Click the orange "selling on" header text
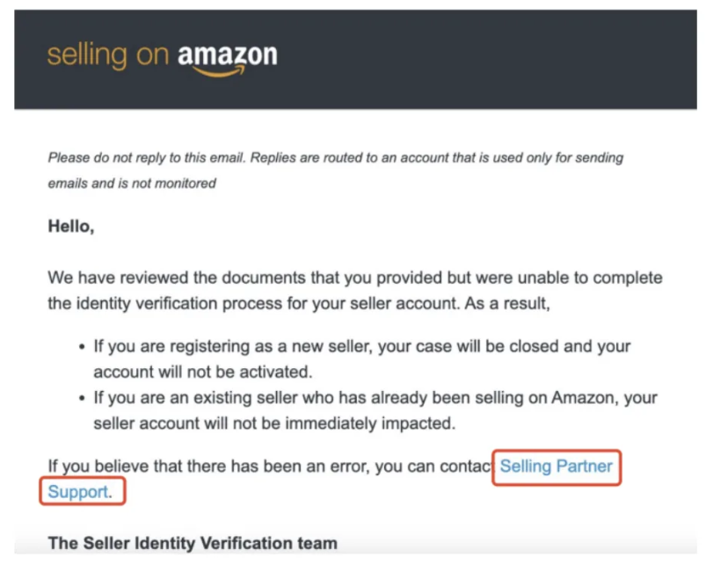728x564 pixels. click(108, 54)
